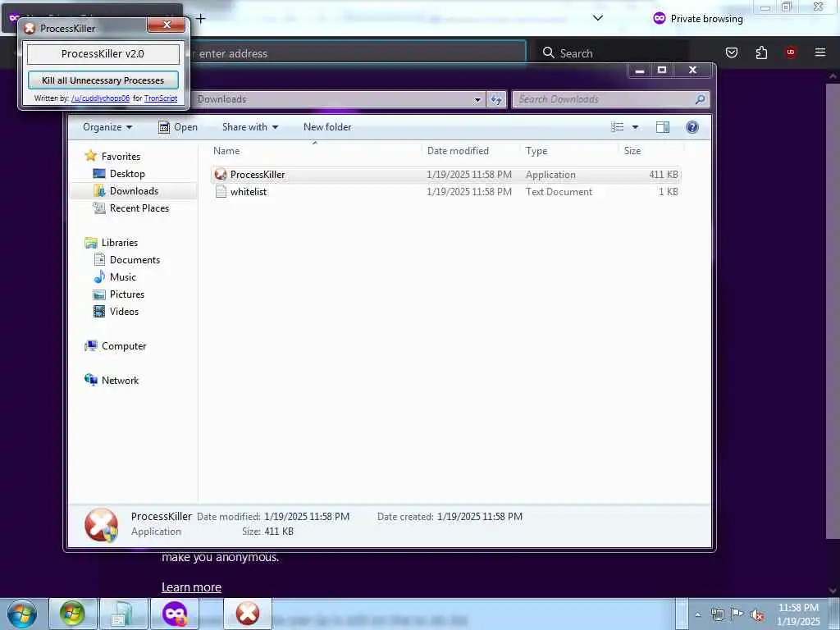Screen dimensions: 840x630
Task: Open the Pictures library
Action: coord(126,294)
